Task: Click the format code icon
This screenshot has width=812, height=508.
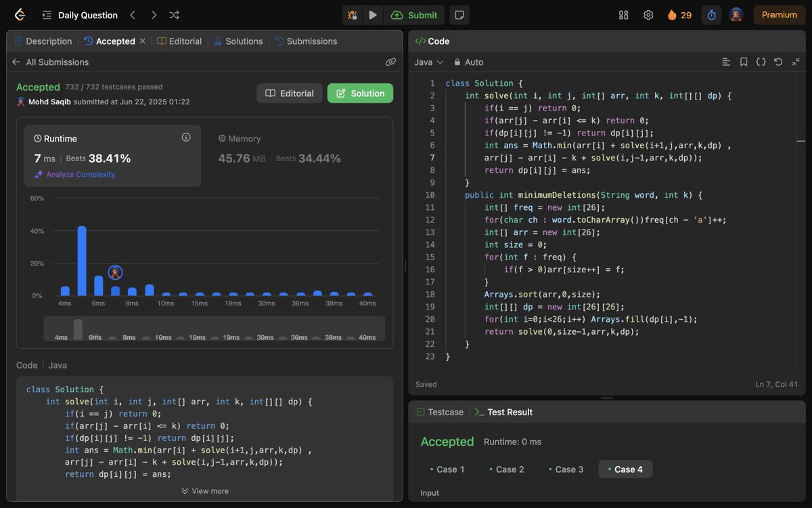Action: (x=726, y=62)
